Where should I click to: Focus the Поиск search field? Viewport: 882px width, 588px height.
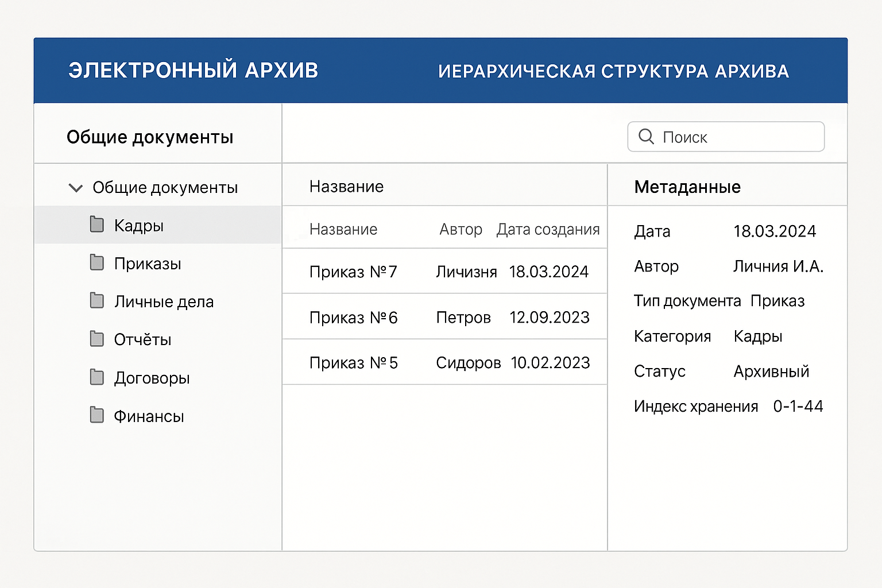point(726,137)
